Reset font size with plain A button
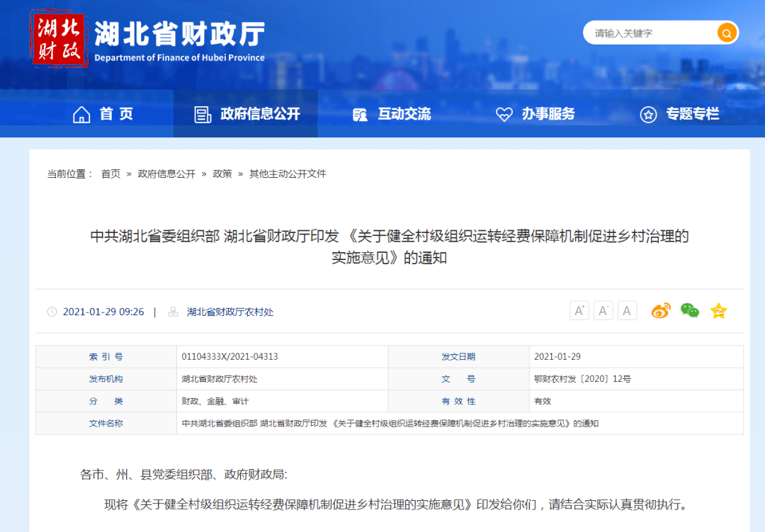Viewport: 765px width, 532px height. (x=627, y=310)
